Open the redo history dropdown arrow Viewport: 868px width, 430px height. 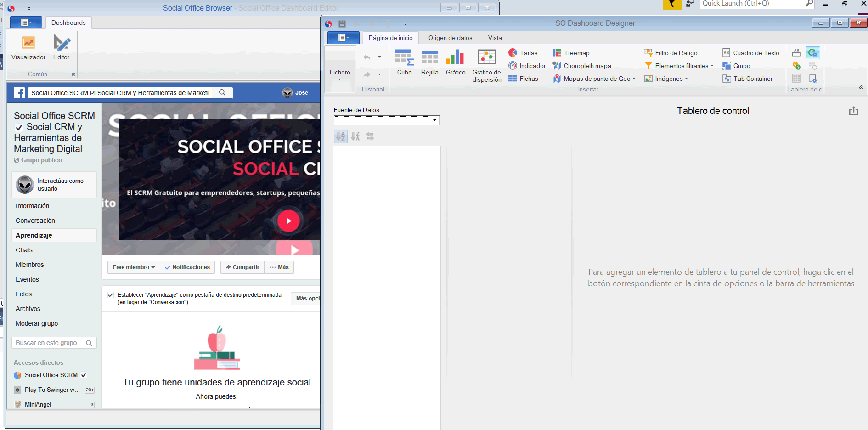379,74
